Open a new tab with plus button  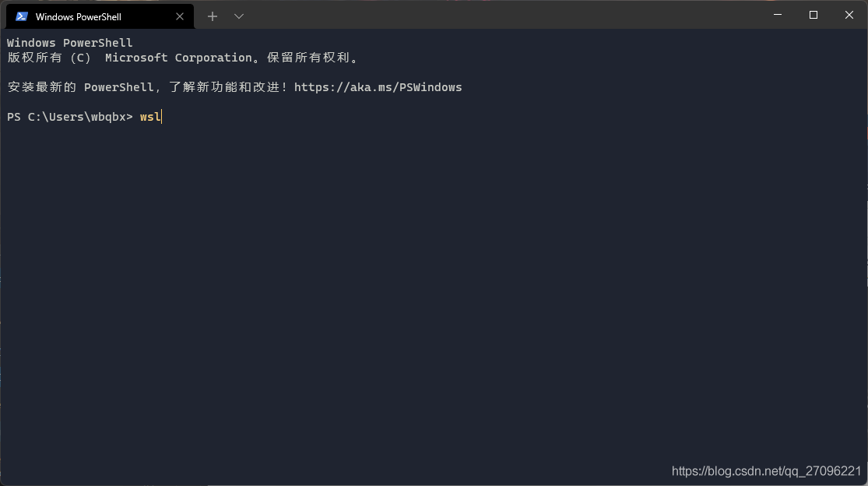click(213, 16)
